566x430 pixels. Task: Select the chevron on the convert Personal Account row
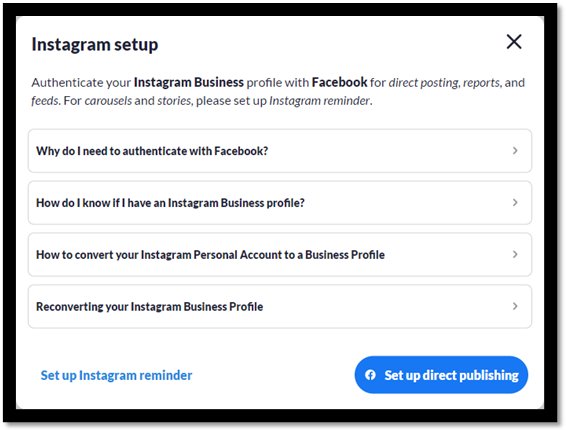click(x=515, y=255)
